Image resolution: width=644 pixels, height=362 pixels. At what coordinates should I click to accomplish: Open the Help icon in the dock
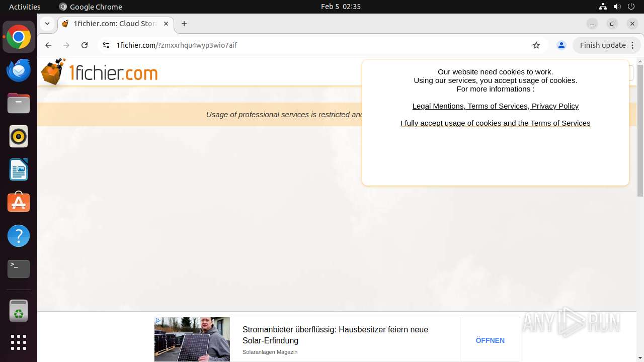19,236
